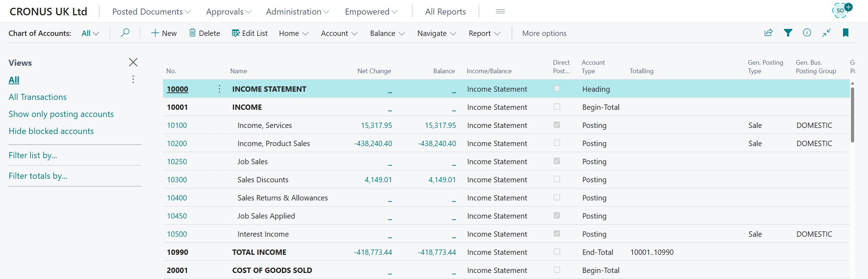Toggle Direct Posting checkbox for Sales Returns & Allowances
The image size is (868, 279).
point(557,197)
